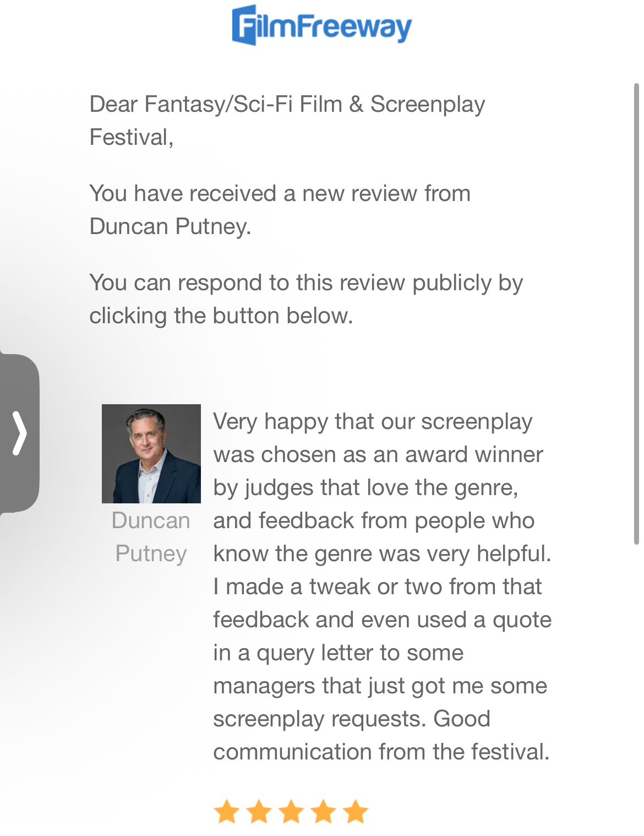Click the vertical scrollbar on the right
The width and height of the screenshot is (644, 836).
636,314
